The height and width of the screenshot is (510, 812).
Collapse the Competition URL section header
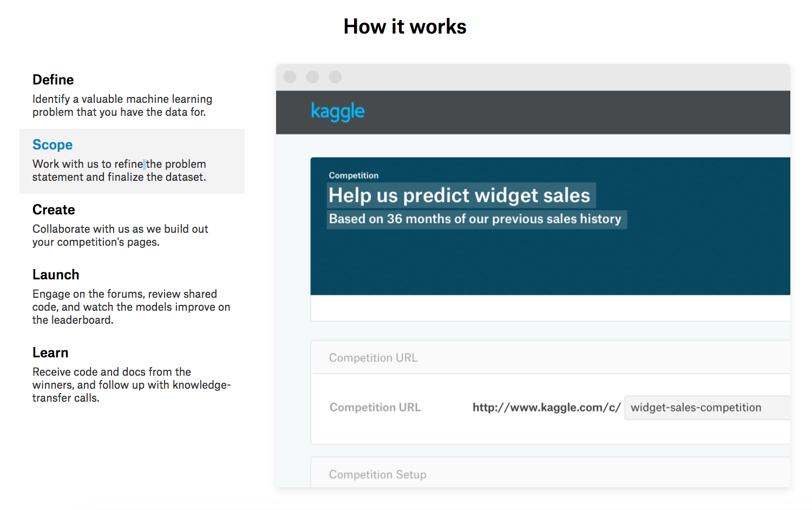pyautogui.click(x=551, y=357)
